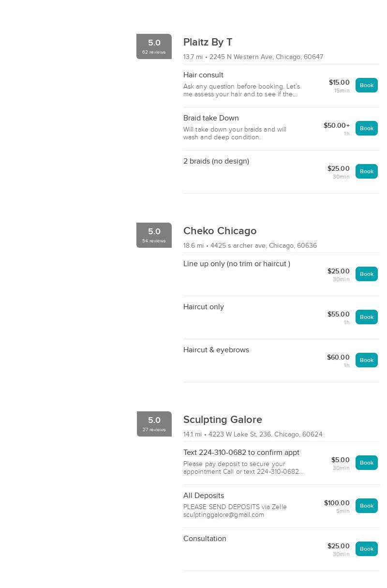387x588 pixels.
Task: Book the $55.00 Haircut only service
Action: tap(366, 317)
